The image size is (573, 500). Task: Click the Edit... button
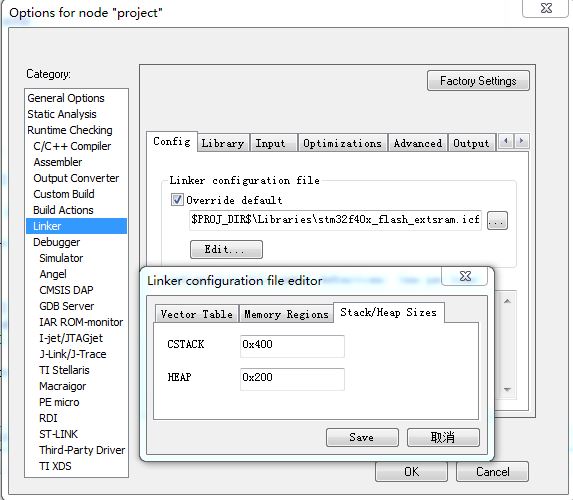click(x=226, y=250)
